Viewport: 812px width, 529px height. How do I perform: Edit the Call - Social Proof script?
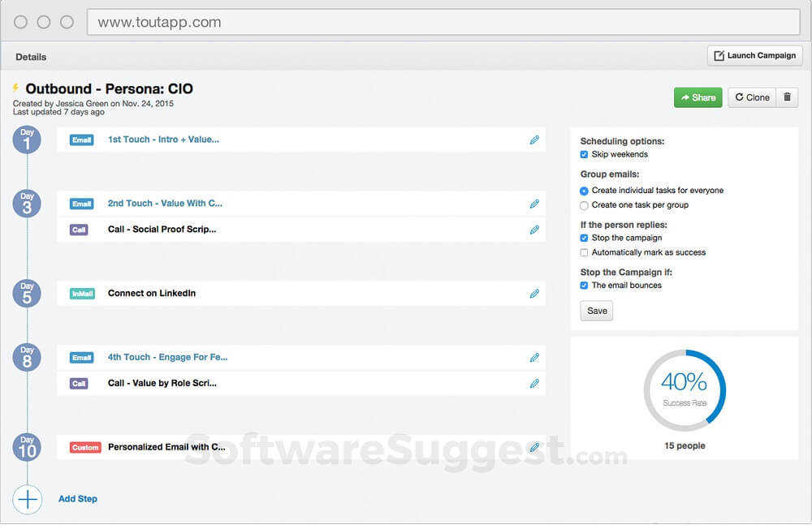534,230
